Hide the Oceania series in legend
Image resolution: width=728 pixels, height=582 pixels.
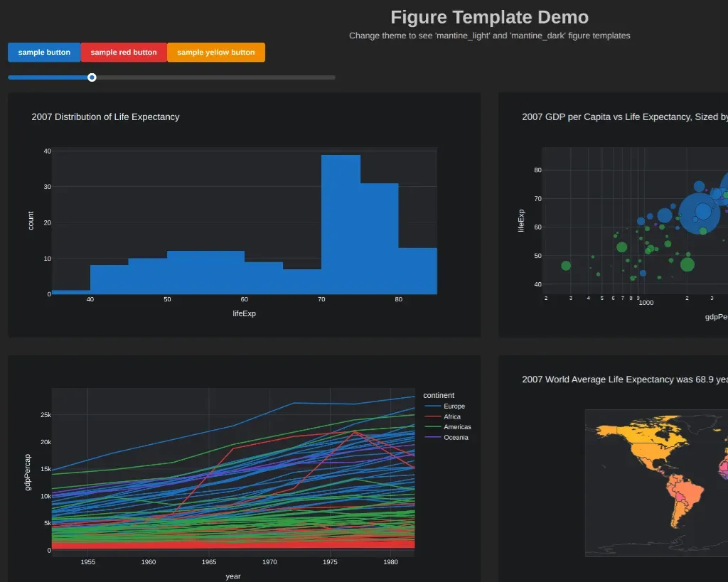[455, 438]
